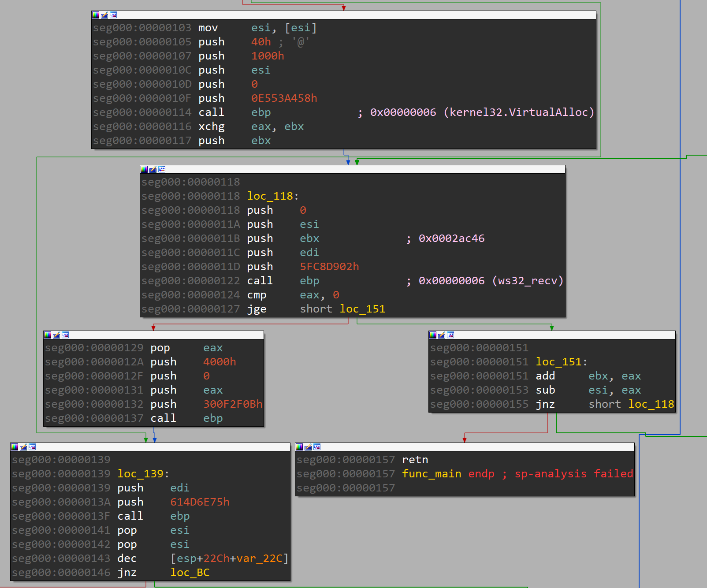
Task: Click the loc_139: label definition
Action: [x=143, y=474]
